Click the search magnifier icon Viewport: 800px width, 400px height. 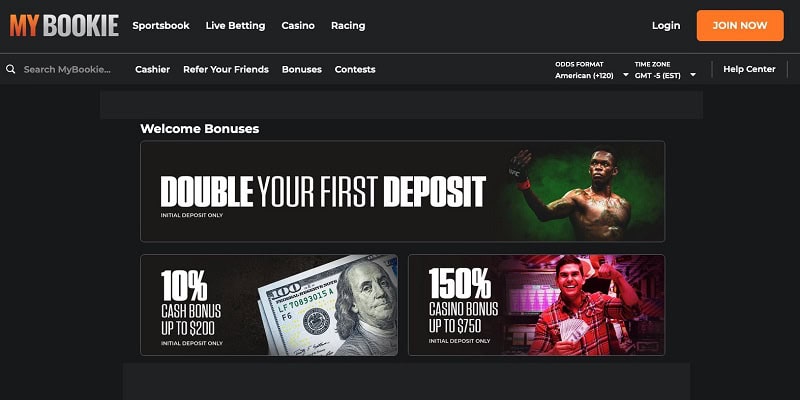click(11, 69)
